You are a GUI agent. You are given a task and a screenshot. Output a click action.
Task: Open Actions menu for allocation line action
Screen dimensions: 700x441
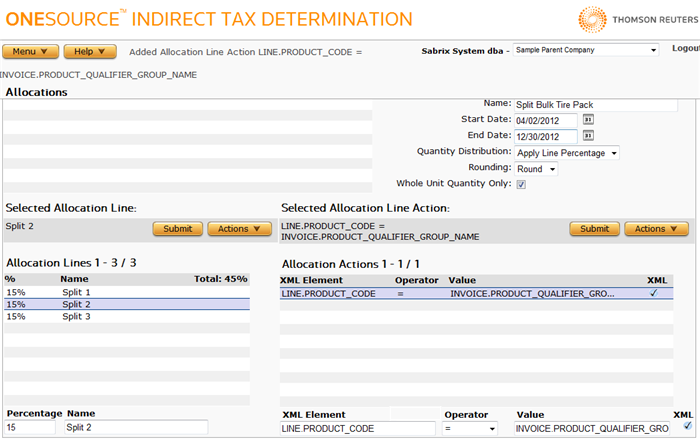click(656, 229)
